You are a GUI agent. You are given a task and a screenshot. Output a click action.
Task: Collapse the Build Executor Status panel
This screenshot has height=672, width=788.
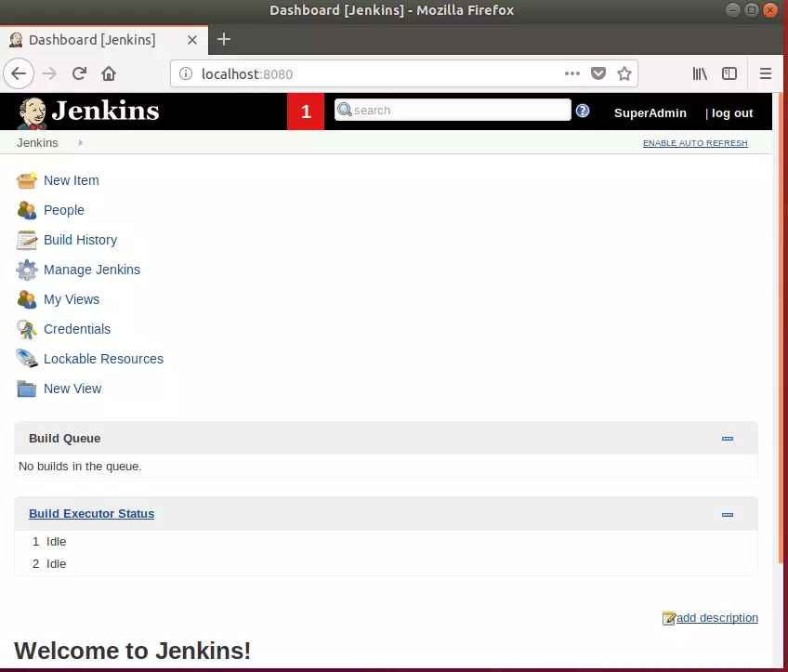[728, 515]
